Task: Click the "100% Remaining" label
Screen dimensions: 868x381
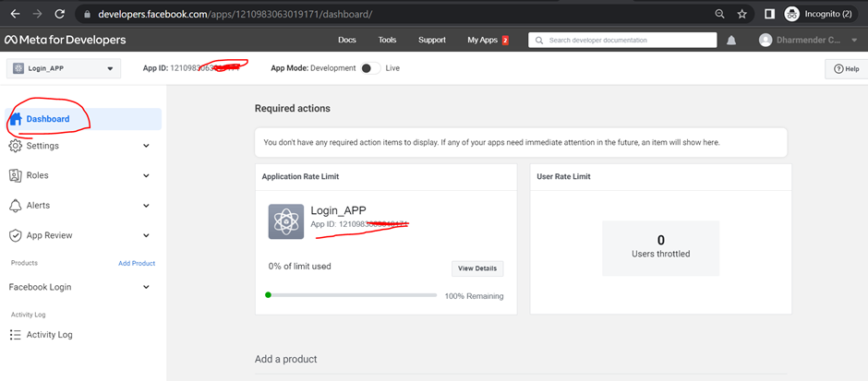Action: (474, 296)
